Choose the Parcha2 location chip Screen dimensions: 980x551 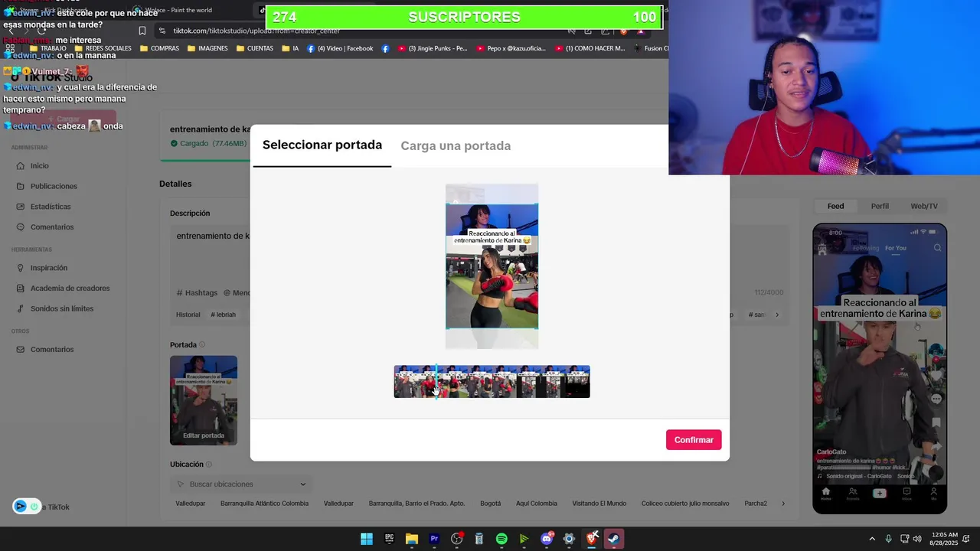[756, 504]
